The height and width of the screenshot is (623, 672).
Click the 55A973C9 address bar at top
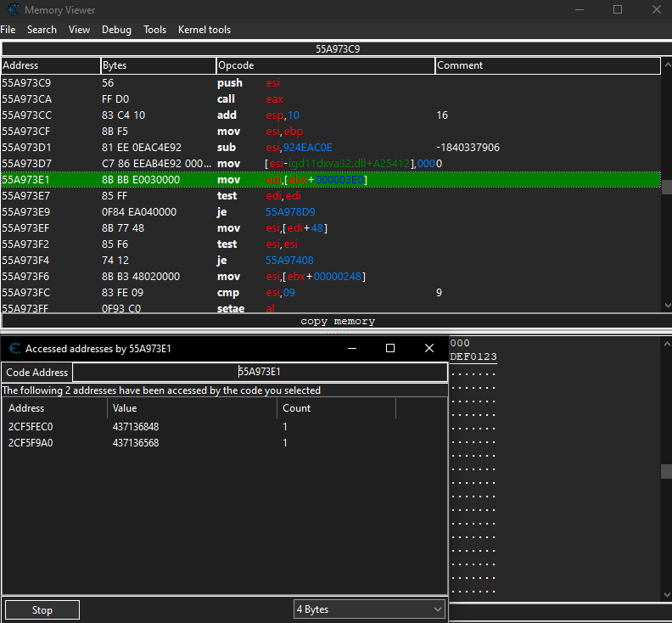point(338,49)
